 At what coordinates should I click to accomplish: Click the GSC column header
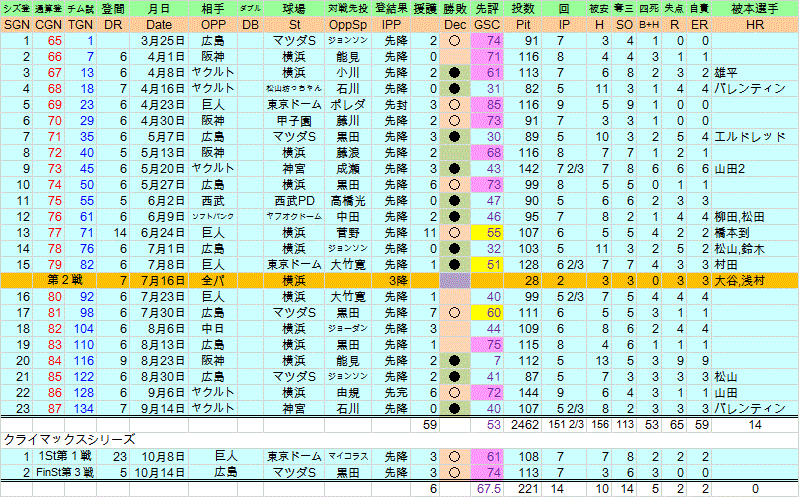pos(487,25)
